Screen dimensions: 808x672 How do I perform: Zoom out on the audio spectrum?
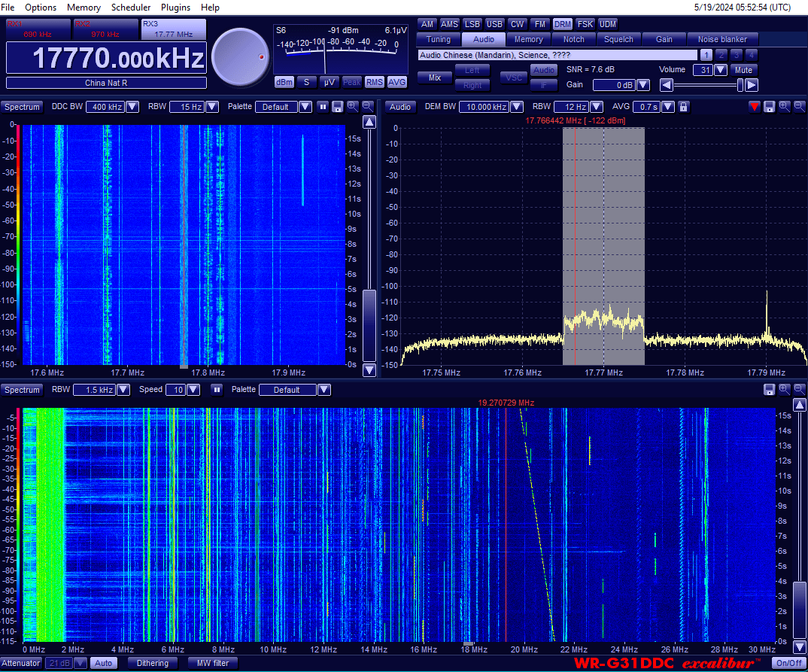click(799, 107)
